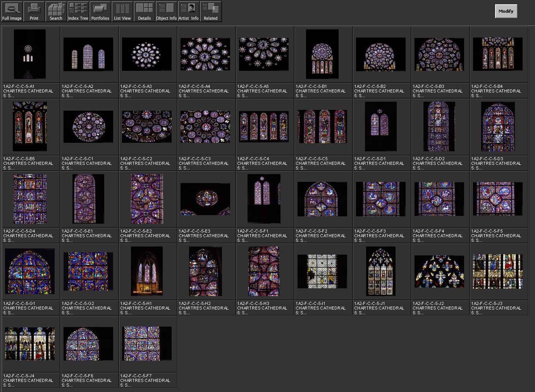Select thumbnail 1A2-F-C-C-5-C2
Viewport: 535px width, 392px height.
click(147, 127)
